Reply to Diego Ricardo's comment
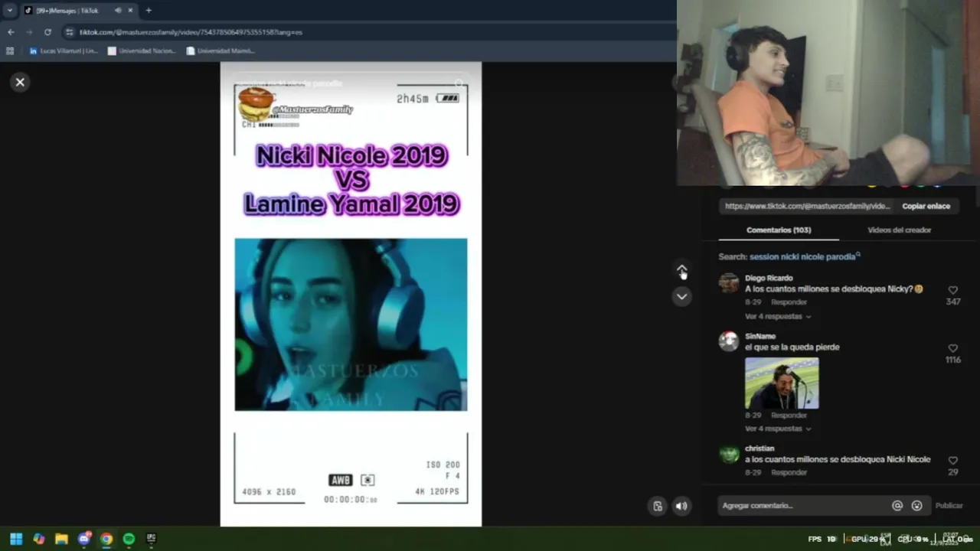The image size is (980, 551). click(x=789, y=302)
